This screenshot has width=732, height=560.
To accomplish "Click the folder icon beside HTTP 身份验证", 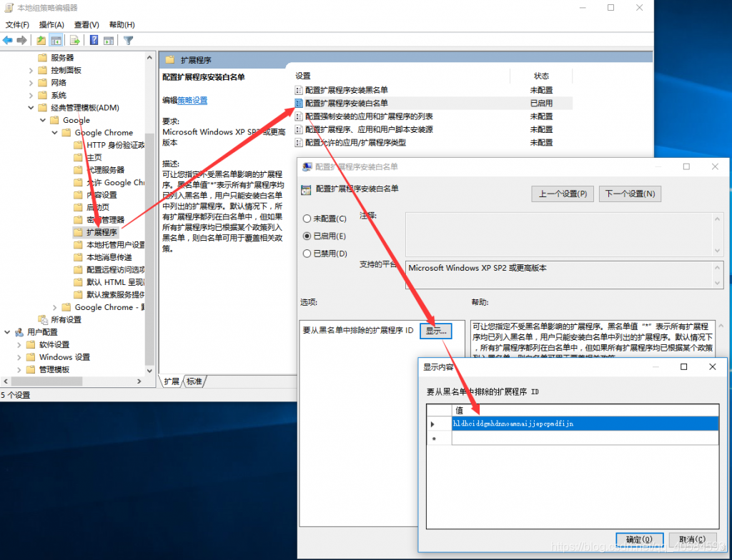I will coord(79,145).
